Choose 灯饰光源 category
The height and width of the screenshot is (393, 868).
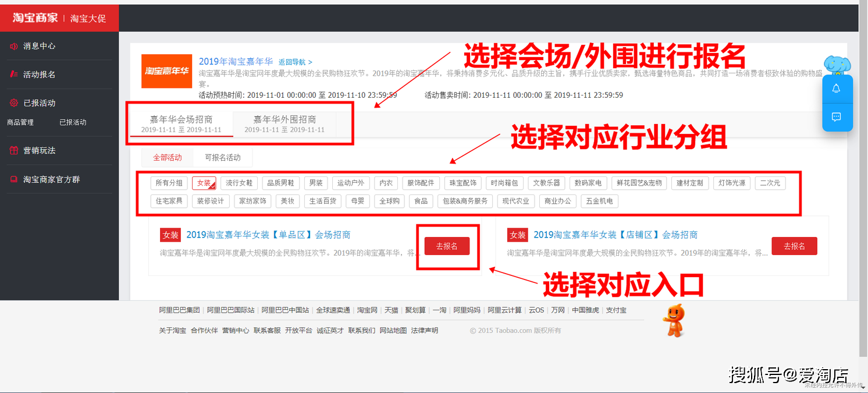[732, 183]
